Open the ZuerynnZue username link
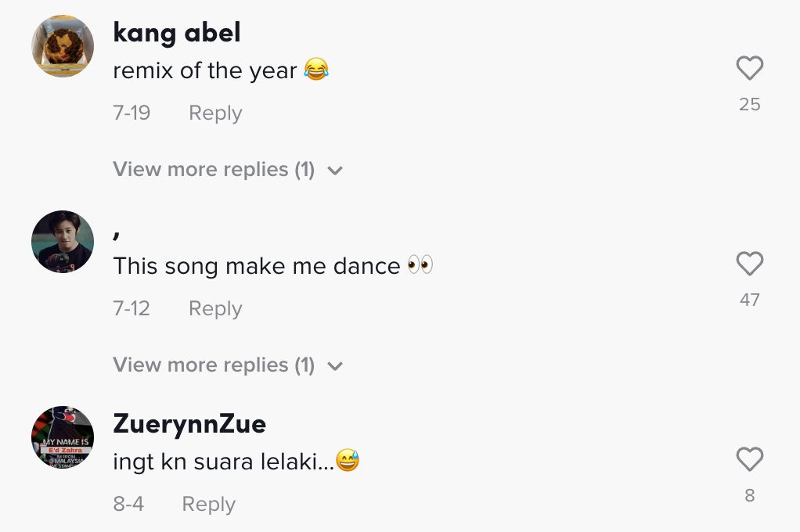Viewport: 800px width, 532px height. (189, 423)
